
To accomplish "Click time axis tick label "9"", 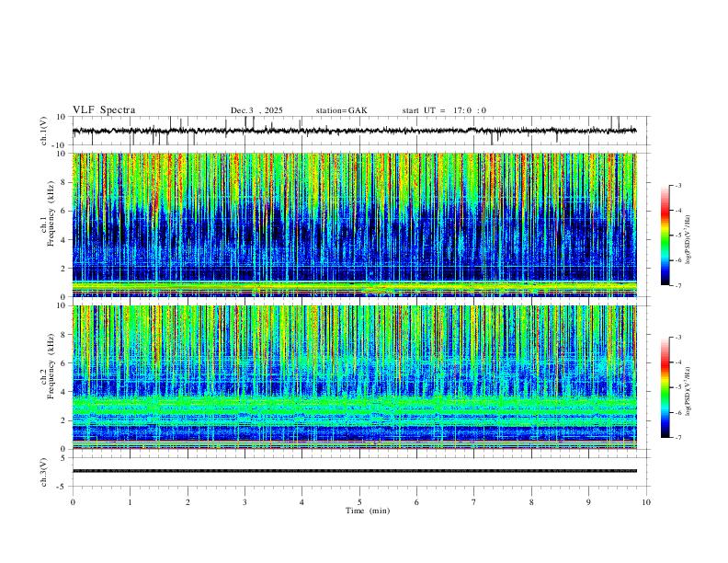I will (588, 502).
